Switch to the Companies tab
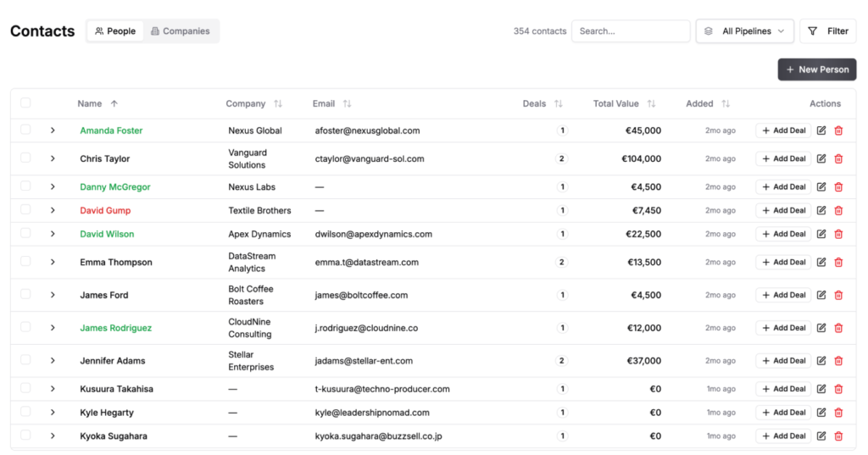Viewport: 868px width, 455px height. coord(181,31)
